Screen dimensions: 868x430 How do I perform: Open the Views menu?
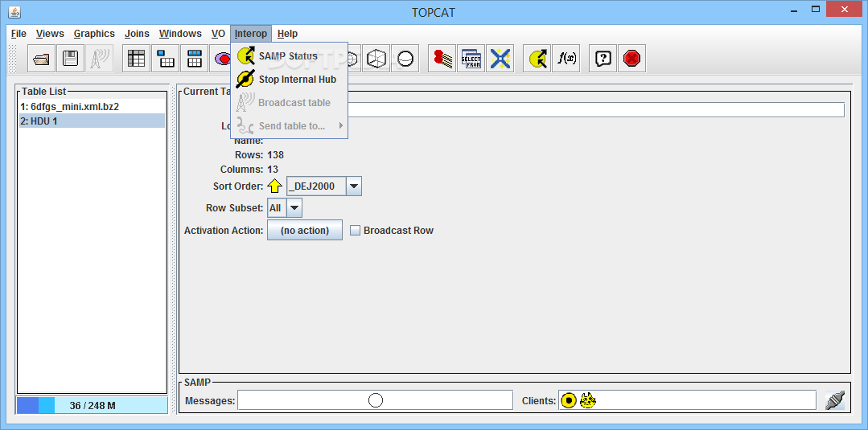50,34
